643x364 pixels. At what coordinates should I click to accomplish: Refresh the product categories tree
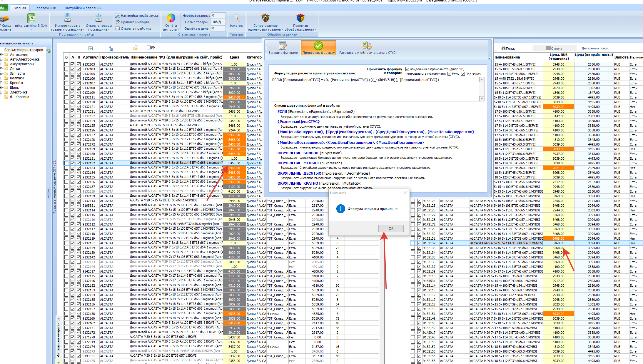click(49, 51)
